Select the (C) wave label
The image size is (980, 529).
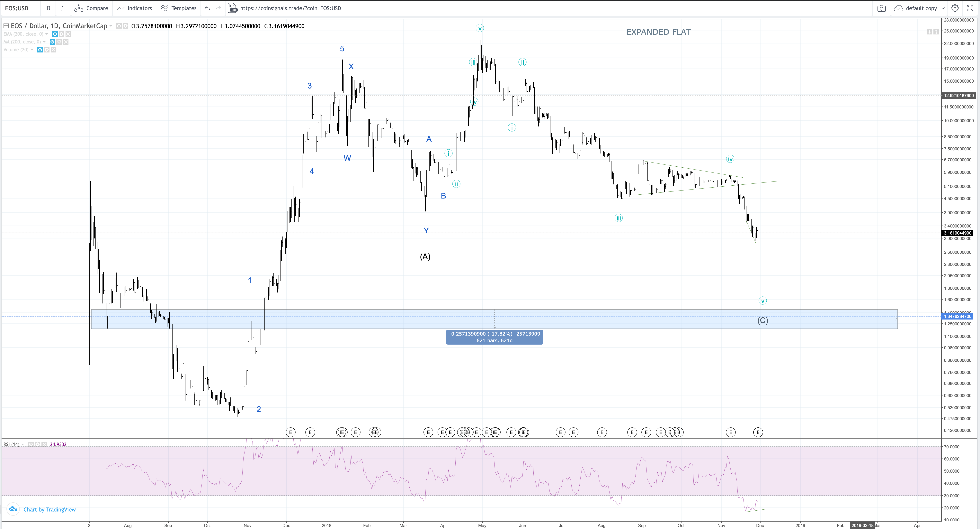tap(762, 320)
